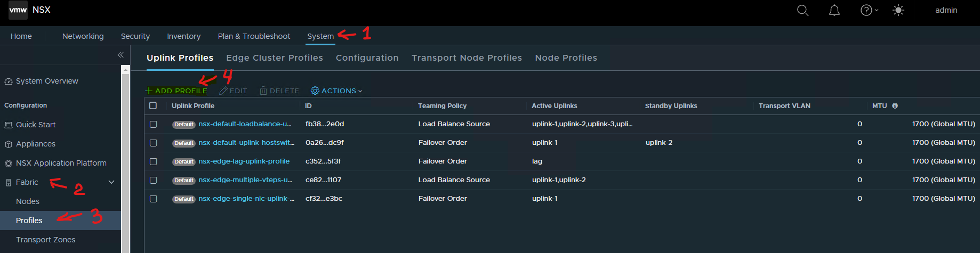Click the plus icon of Add Profile
The width and height of the screenshot is (980, 253).
pyautogui.click(x=149, y=91)
